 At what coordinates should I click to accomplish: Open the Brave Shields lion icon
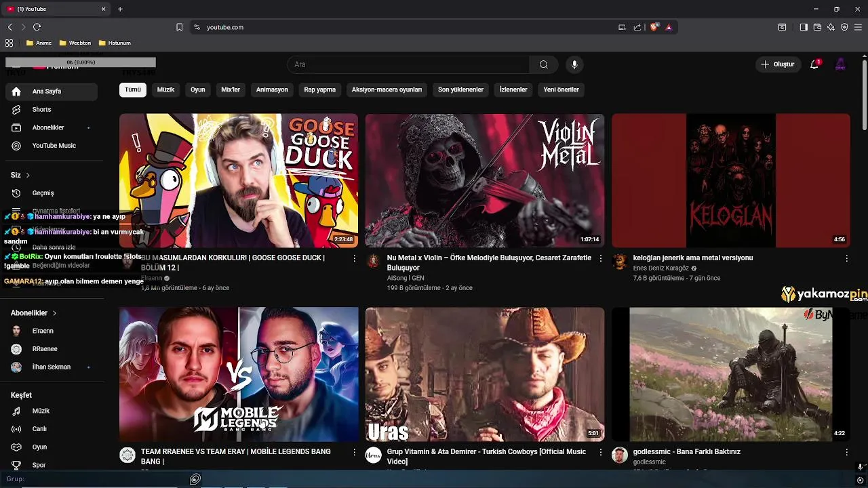[x=654, y=27]
